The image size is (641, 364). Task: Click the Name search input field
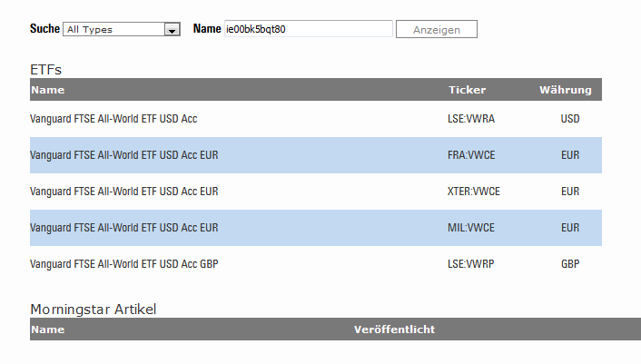(x=308, y=29)
